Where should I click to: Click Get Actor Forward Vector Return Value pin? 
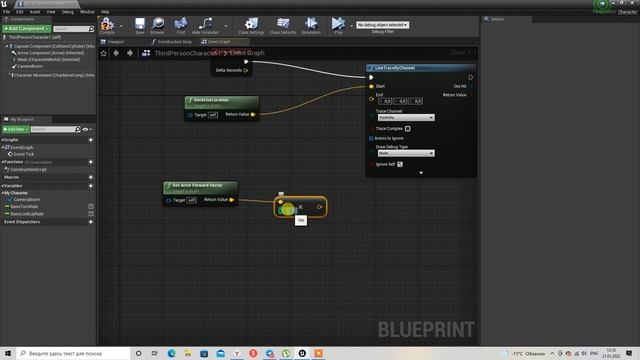point(231,200)
